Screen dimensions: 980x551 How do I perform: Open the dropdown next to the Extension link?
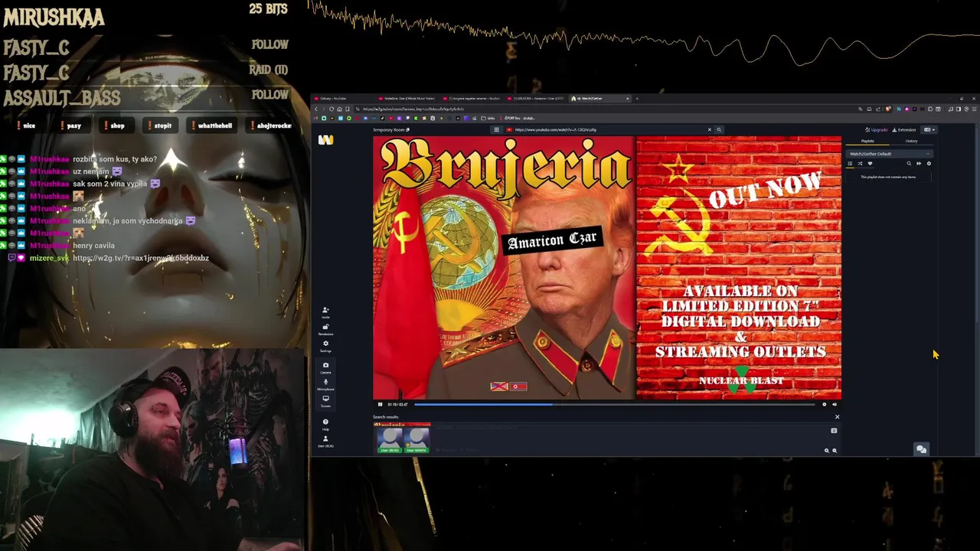tap(929, 130)
